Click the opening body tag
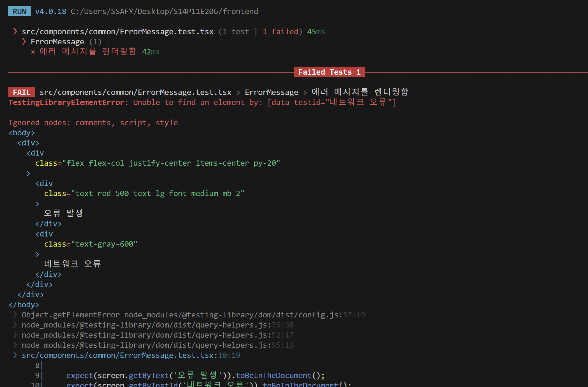Image resolution: width=588 pixels, height=387 pixels. tap(22, 133)
